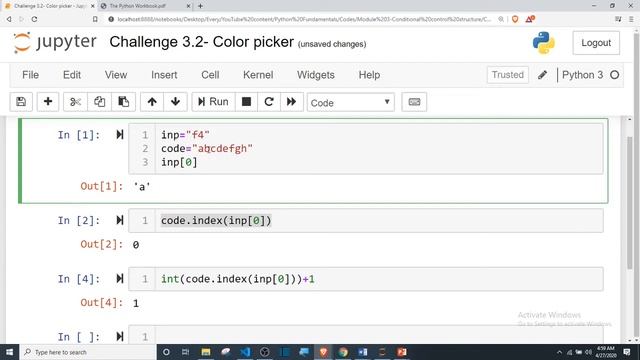Open the browser hamburger menu
Image resolution: width=640 pixels, height=360 pixels.
[x=631, y=19]
